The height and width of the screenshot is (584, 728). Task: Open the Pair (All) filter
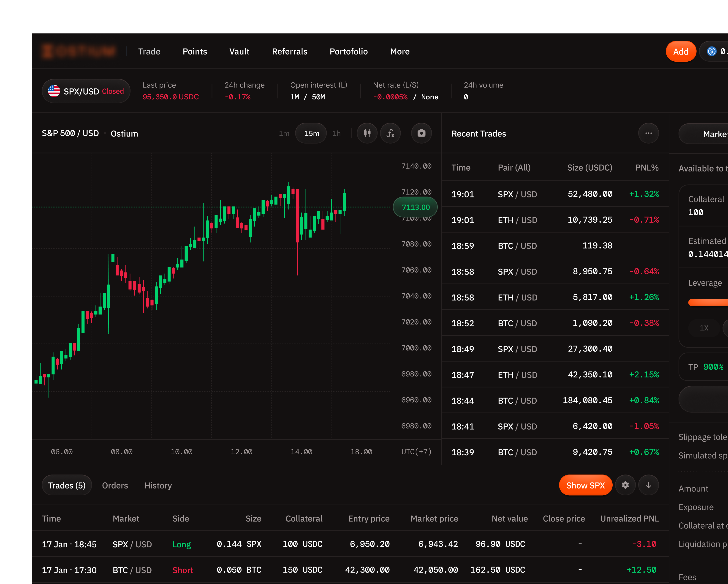coord(514,168)
